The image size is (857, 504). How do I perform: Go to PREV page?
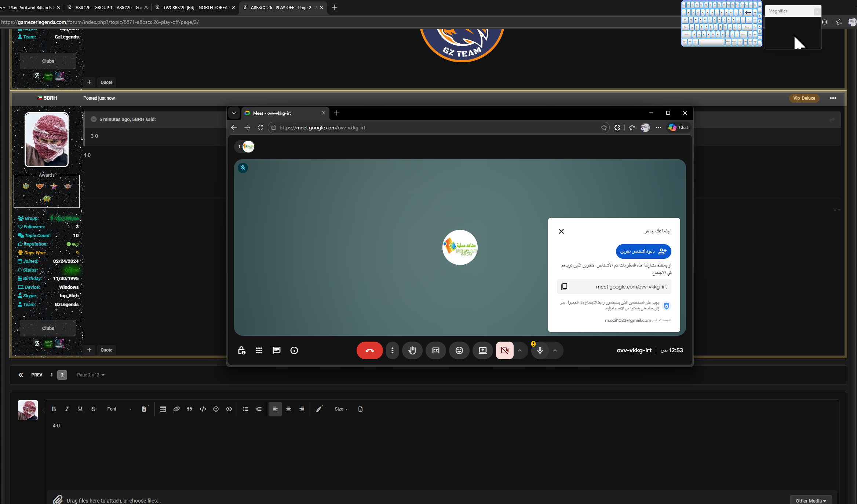(x=37, y=375)
